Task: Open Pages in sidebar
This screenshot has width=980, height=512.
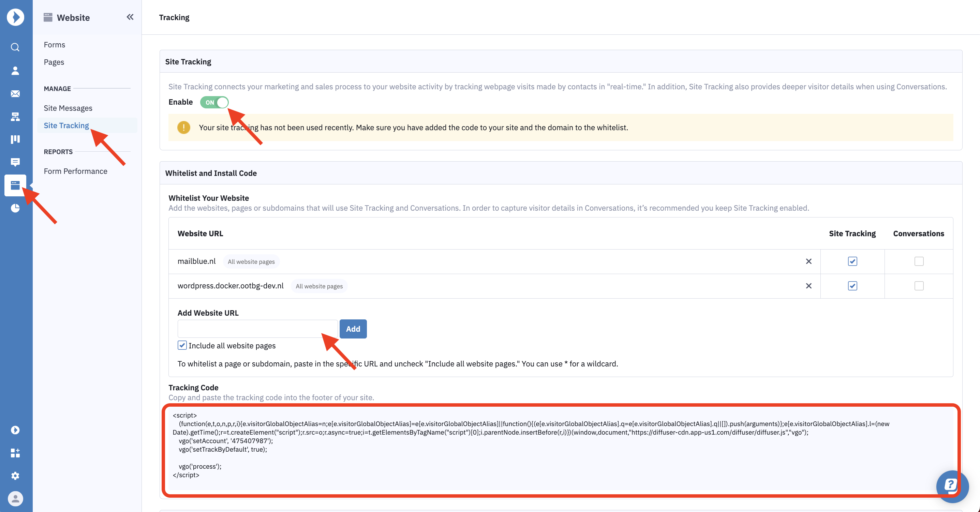Action: click(54, 62)
